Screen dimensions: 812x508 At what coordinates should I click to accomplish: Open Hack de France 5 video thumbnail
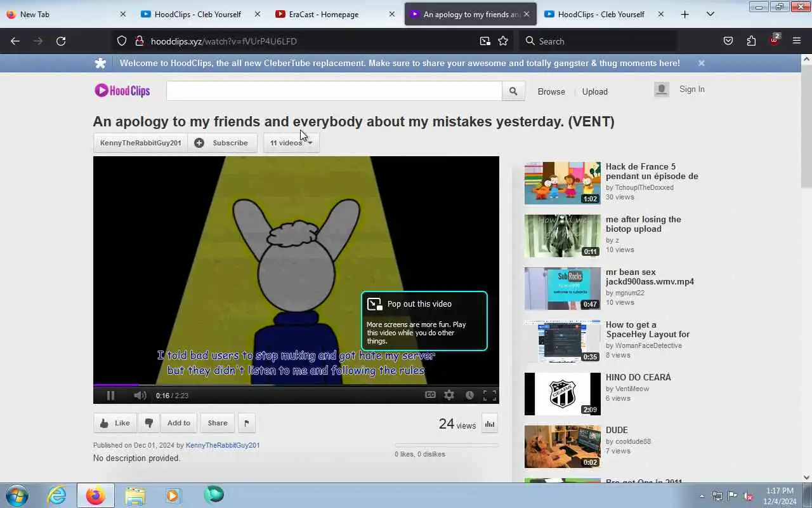pos(562,183)
